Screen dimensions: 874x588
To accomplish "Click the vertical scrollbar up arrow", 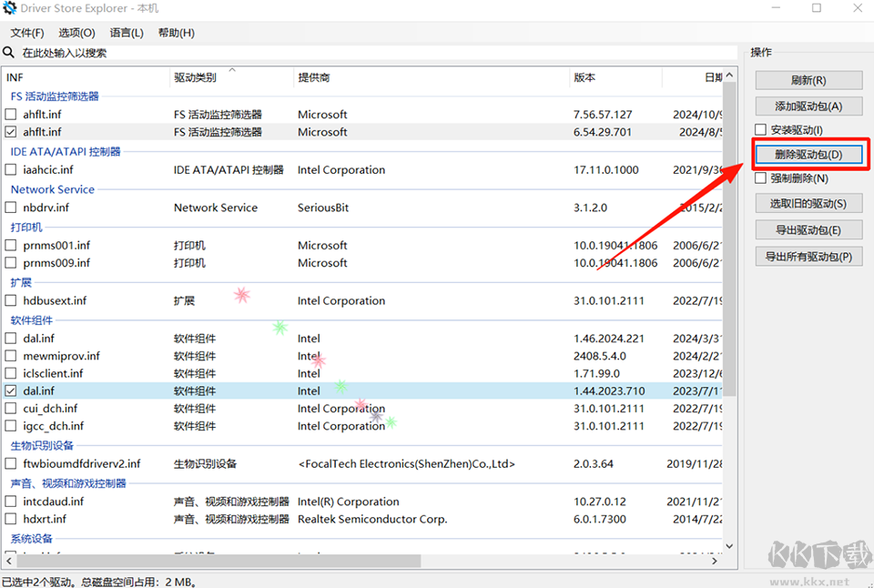I will (x=729, y=76).
